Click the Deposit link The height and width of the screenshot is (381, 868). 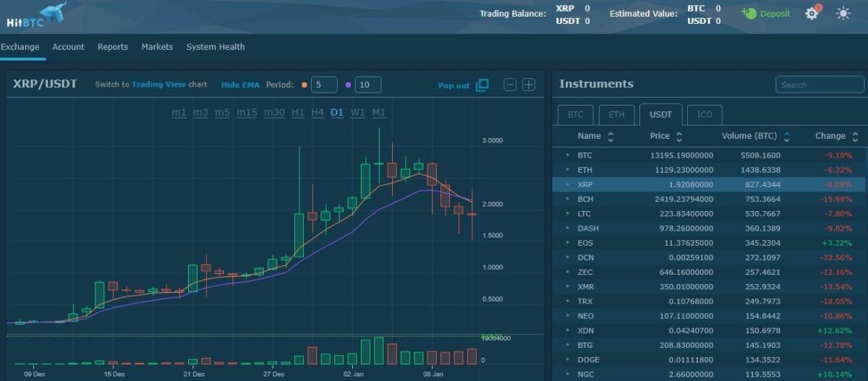coord(775,14)
